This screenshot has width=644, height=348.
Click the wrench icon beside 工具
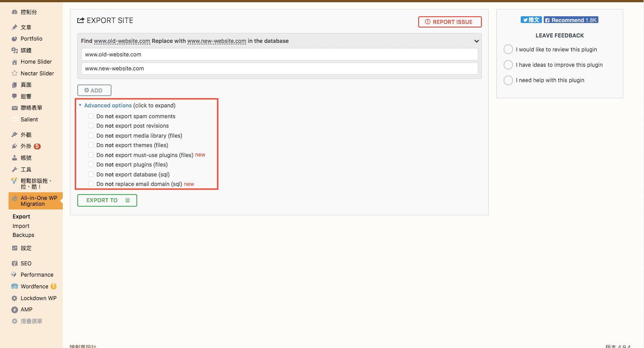pos(14,170)
